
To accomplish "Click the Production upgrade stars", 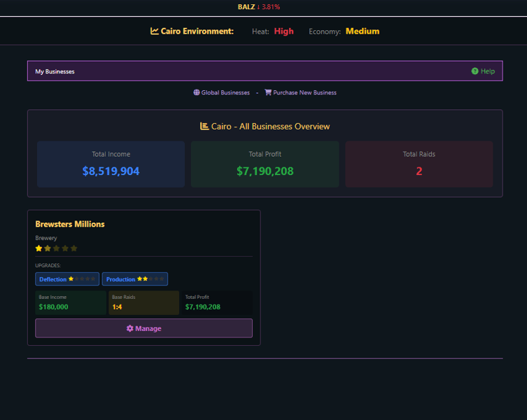I will 142,279.
